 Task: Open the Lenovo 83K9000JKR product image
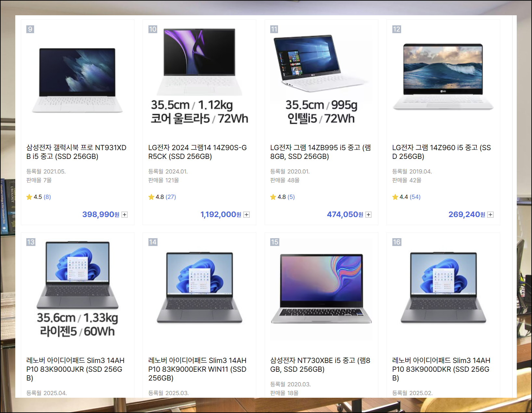pyautogui.click(x=78, y=289)
